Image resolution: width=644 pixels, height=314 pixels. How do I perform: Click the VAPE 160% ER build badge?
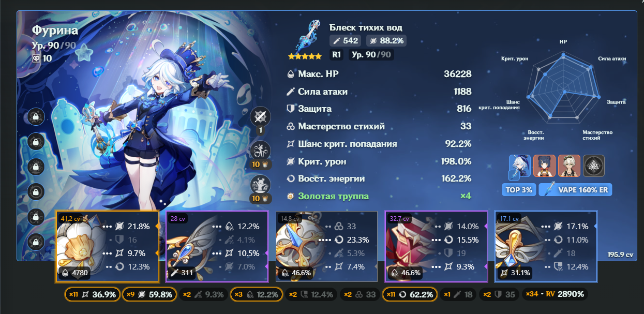coord(576,190)
